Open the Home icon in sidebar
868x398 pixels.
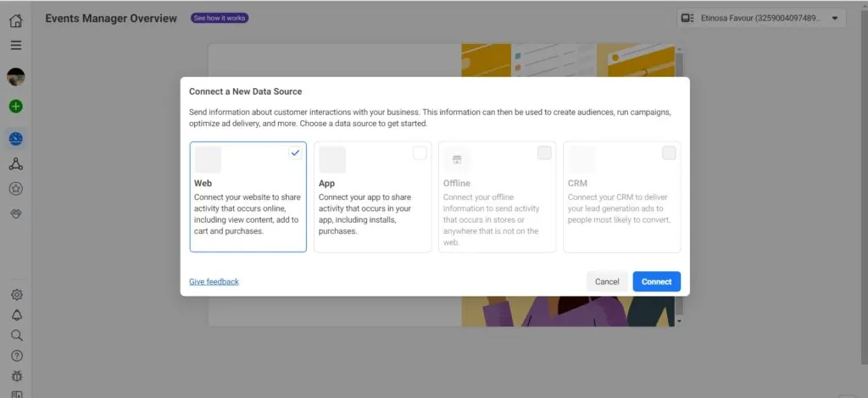(x=16, y=21)
